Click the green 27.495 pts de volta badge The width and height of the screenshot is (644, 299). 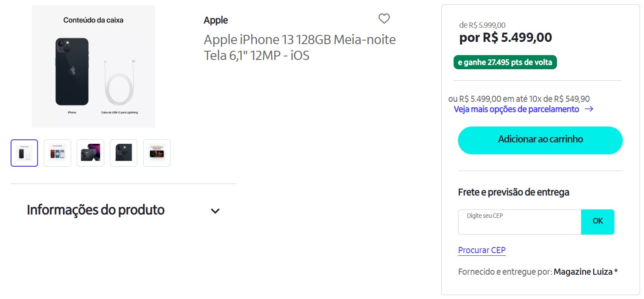[505, 62]
